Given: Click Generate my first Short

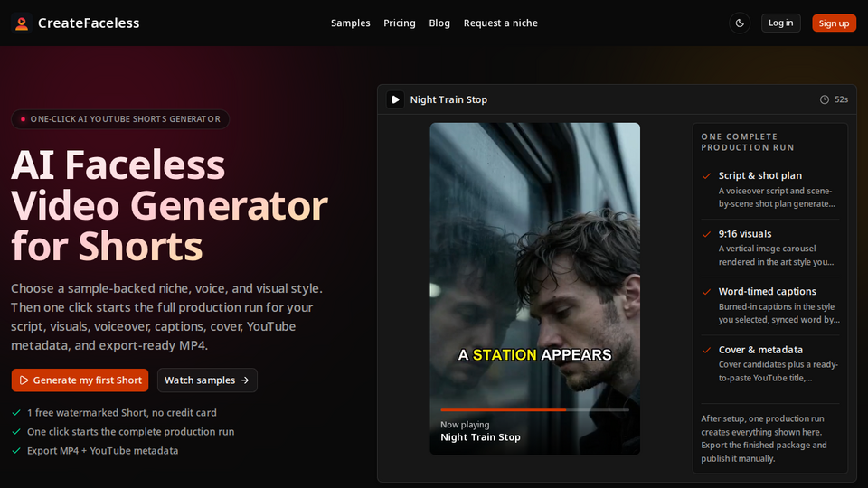Looking at the screenshot, I should click(x=80, y=380).
